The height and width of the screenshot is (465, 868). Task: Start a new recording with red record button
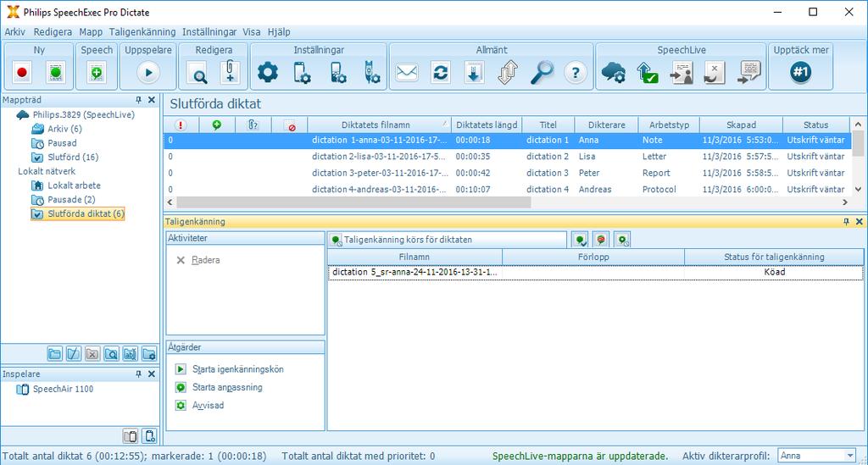[22, 73]
